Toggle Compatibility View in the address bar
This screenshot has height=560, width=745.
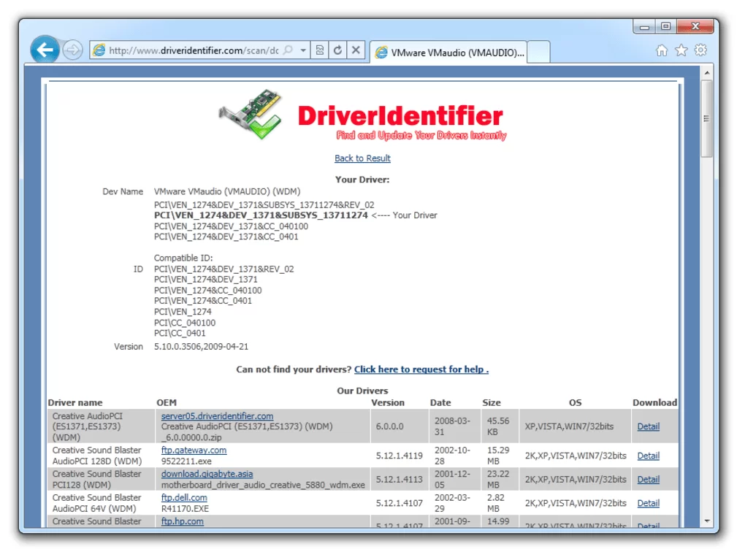point(318,50)
